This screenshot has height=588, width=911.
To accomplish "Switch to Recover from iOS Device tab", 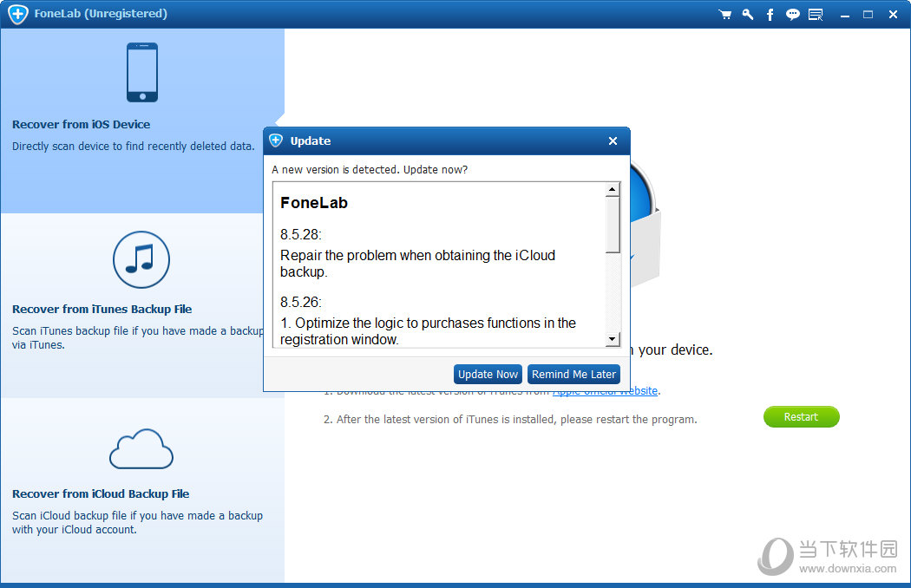I will [x=142, y=121].
